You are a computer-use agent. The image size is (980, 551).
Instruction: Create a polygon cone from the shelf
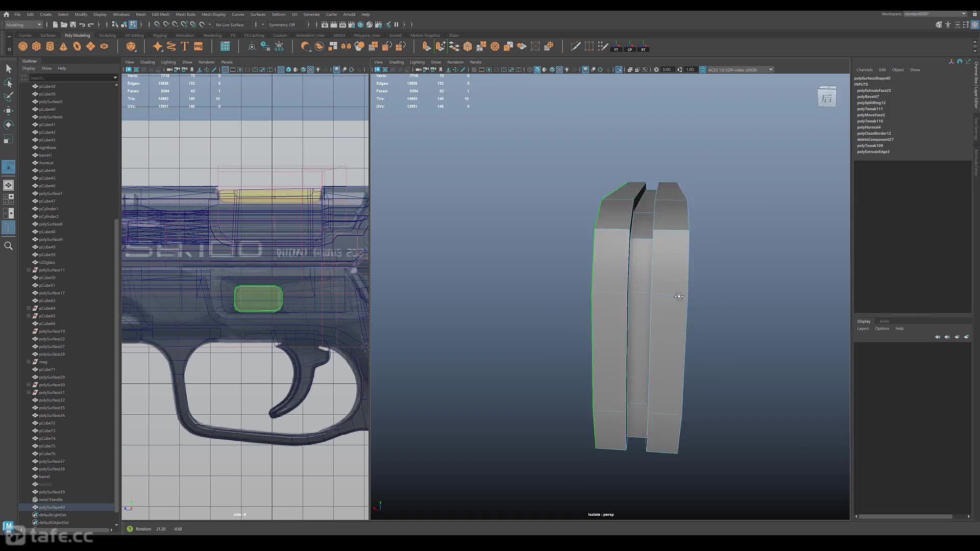63,46
